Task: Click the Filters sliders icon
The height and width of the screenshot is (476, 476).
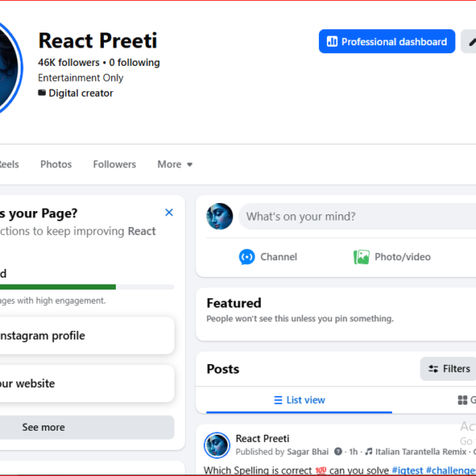Action: click(433, 369)
